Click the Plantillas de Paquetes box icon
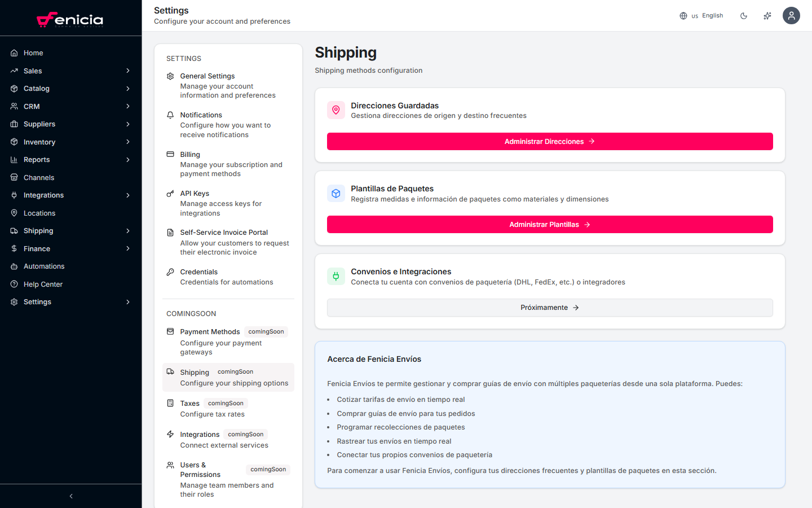Screen dimensions: 812x508 point(336,193)
